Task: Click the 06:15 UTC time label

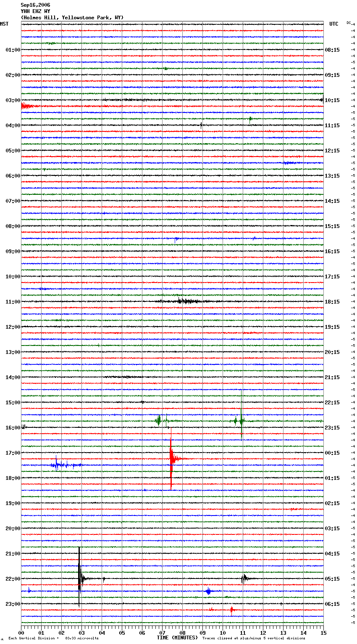Action: (x=332, y=604)
